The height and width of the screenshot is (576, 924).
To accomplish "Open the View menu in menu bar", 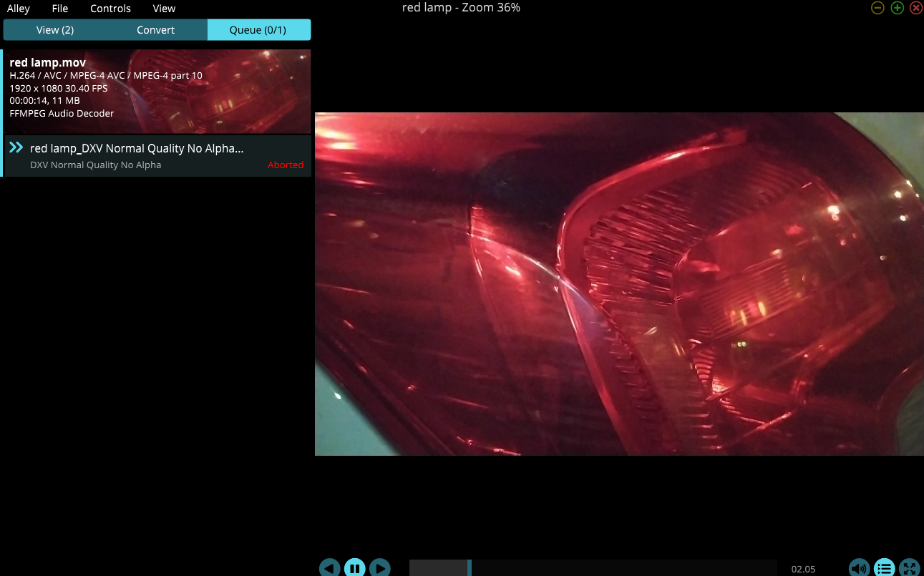I will coord(164,9).
